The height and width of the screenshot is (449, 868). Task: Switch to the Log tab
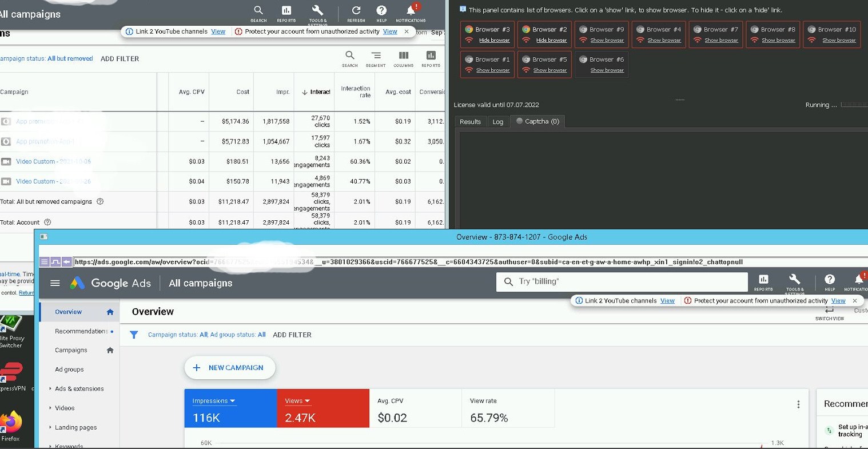click(x=498, y=122)
